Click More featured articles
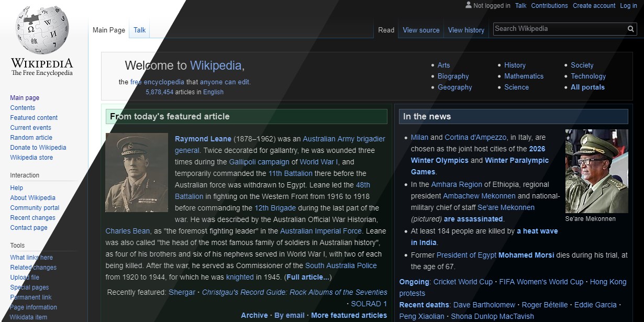 coord(349,315)
